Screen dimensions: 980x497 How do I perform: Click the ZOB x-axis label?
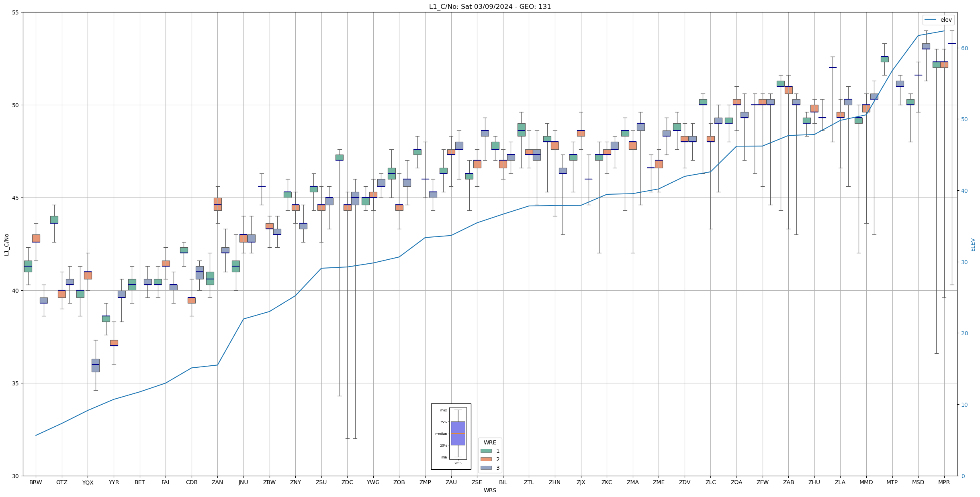399,483
